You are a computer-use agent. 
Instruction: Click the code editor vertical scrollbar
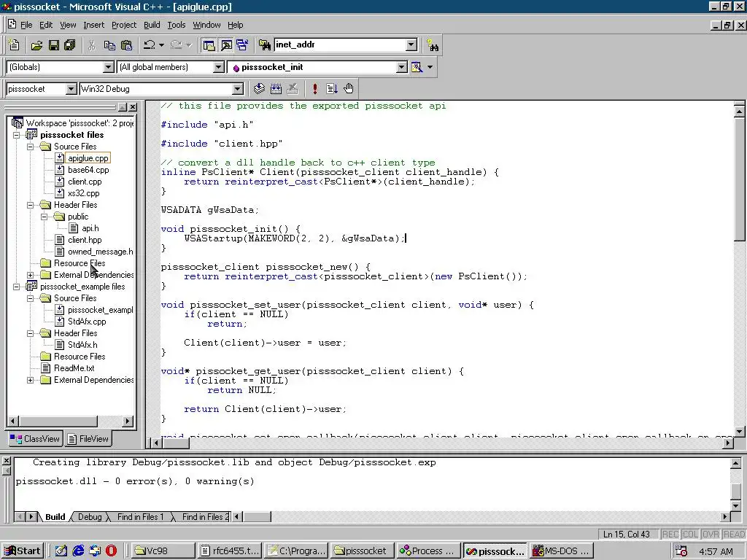click(740, 272)
